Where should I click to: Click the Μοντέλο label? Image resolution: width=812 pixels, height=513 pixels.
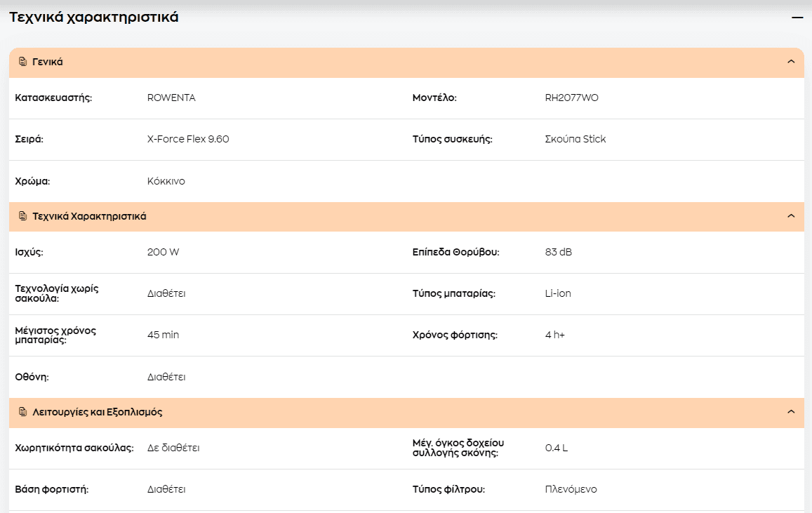pos(434,98)
